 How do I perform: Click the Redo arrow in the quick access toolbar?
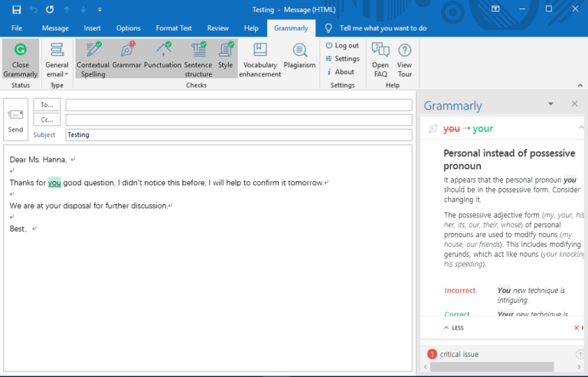click(x=50, y=10)
